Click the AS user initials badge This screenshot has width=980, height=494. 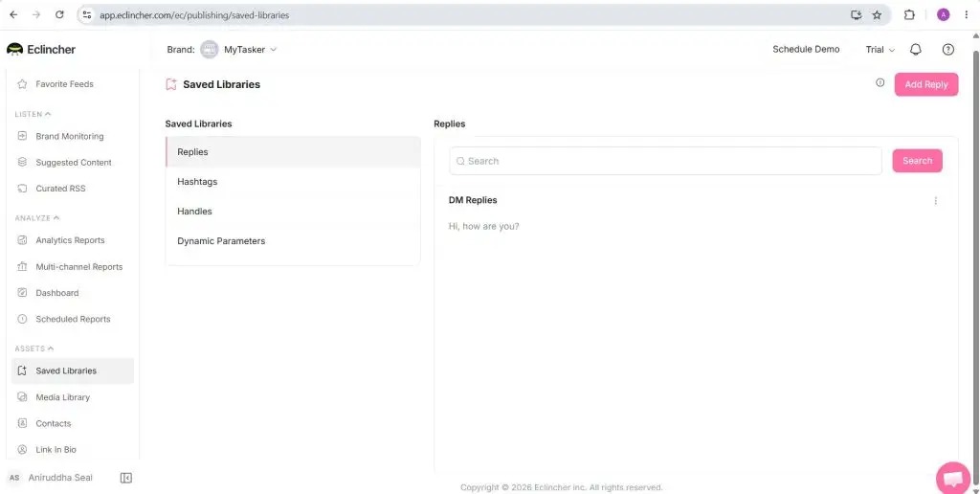coord(14,478)
